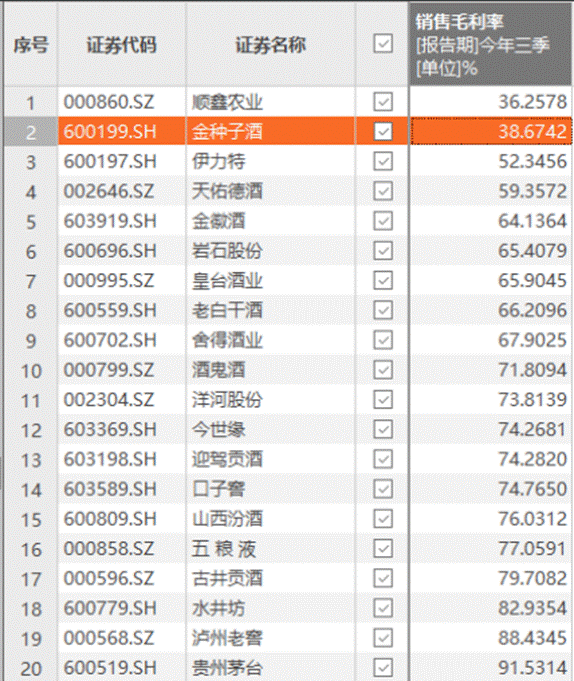Uncheck the 山西汾酒 checkbox

383,519
